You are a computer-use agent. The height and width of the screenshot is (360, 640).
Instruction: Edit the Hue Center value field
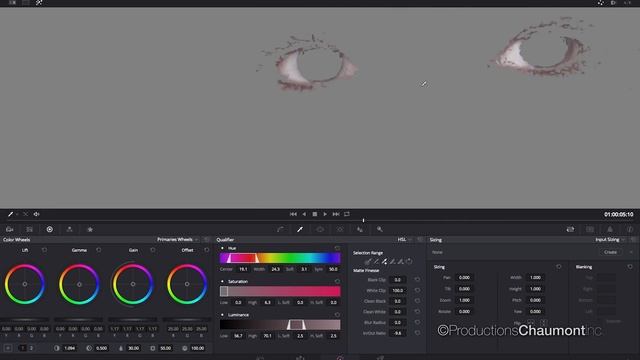click(243, 269)
